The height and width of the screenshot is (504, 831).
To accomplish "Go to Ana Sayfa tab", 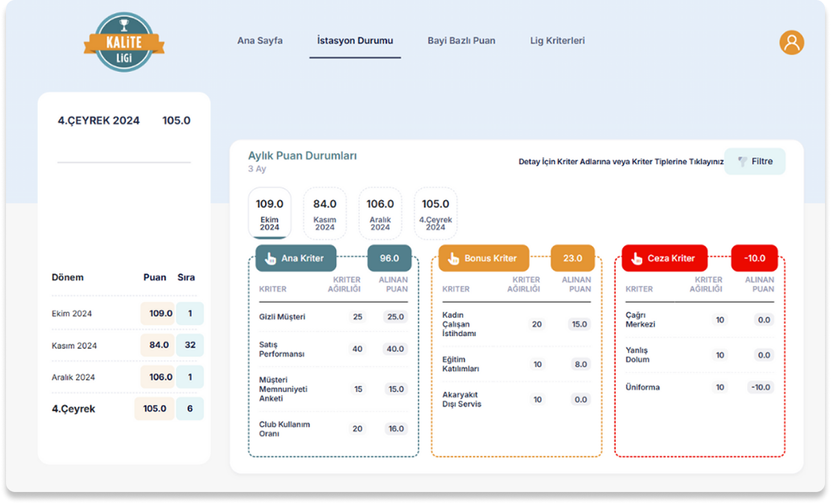I will [260, 41].
